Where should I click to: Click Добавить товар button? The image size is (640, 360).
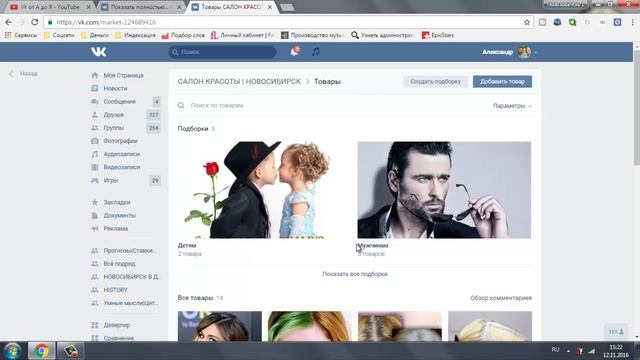coord(502,82)
